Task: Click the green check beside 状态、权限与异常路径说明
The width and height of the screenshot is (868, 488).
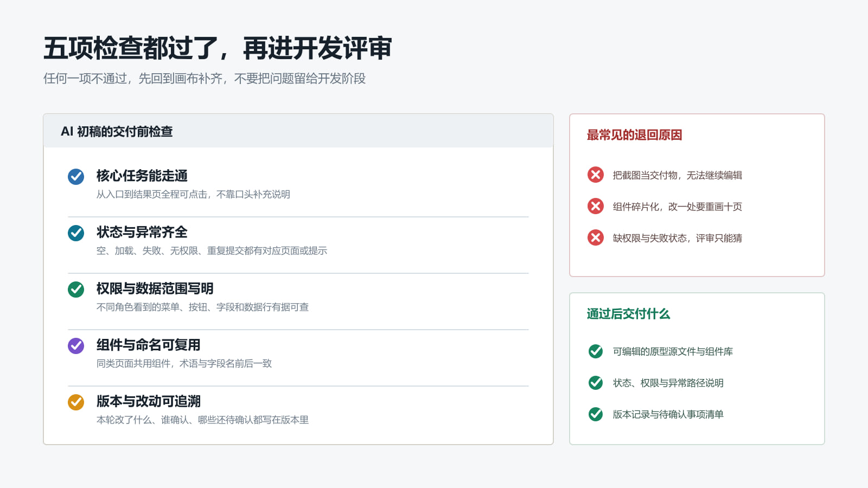Action: (596, 383)
